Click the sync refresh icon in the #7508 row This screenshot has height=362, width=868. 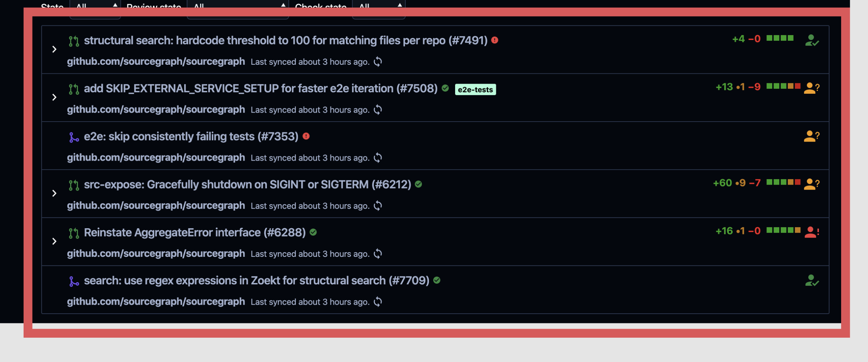tap(378, 110)
